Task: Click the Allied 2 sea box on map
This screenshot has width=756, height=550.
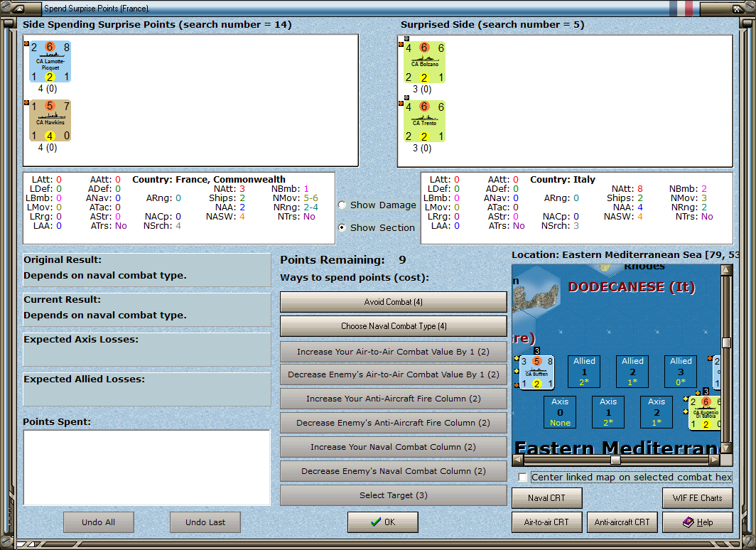Action: click(x=632, y=372)
